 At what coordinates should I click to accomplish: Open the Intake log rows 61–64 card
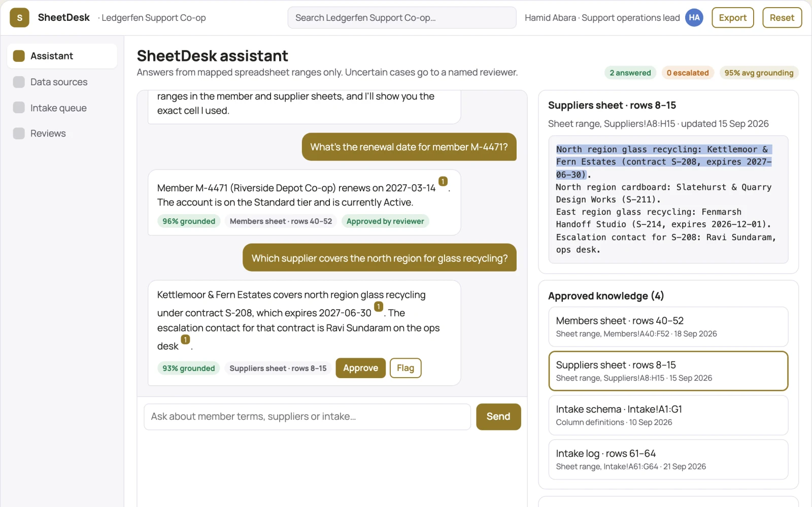[668, 459]
